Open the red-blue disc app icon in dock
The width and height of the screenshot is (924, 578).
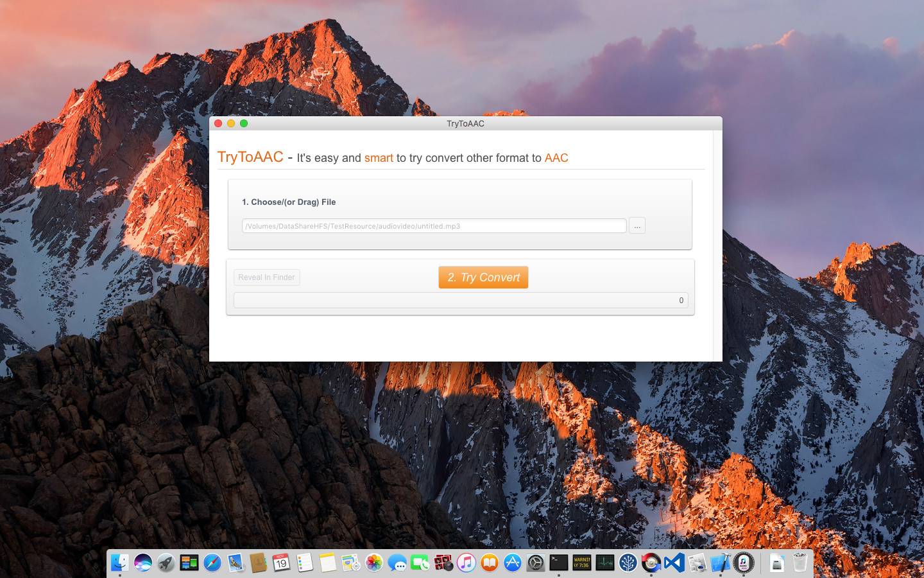point(651,563)
